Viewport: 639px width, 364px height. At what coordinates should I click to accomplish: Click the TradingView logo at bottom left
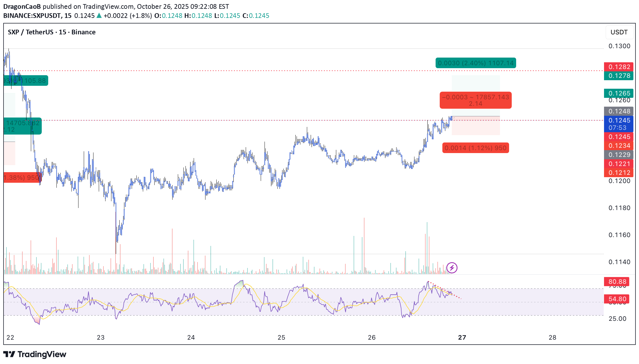35,354
